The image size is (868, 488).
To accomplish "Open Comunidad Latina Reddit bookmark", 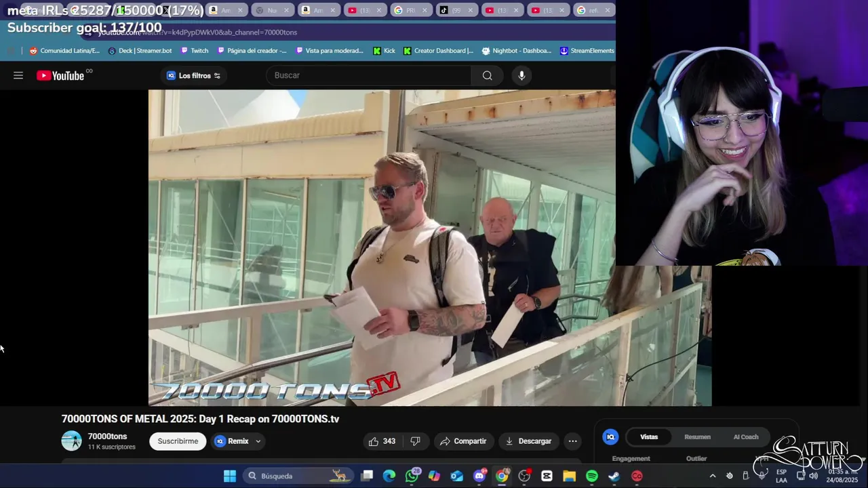I will [x=64, y=50].
